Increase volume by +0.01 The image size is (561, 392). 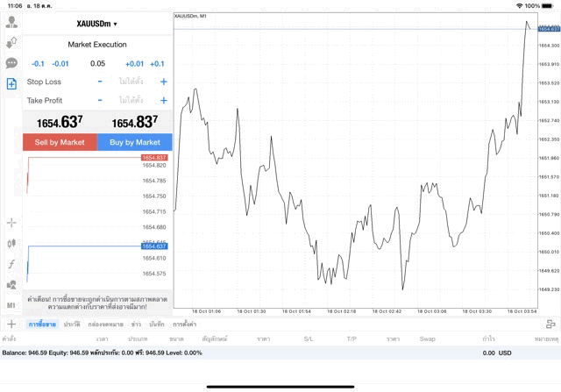pyautogui.click(x=134, y=63)
